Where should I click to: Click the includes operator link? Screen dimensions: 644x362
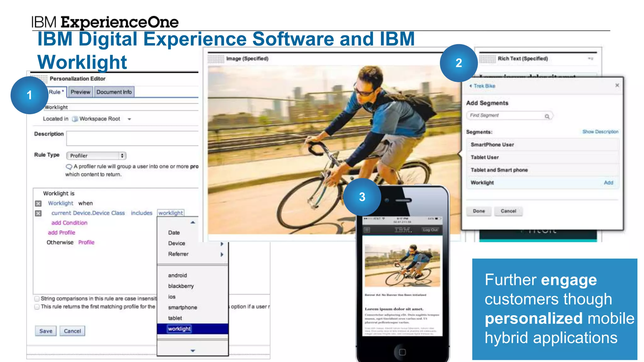pos(142,213)
